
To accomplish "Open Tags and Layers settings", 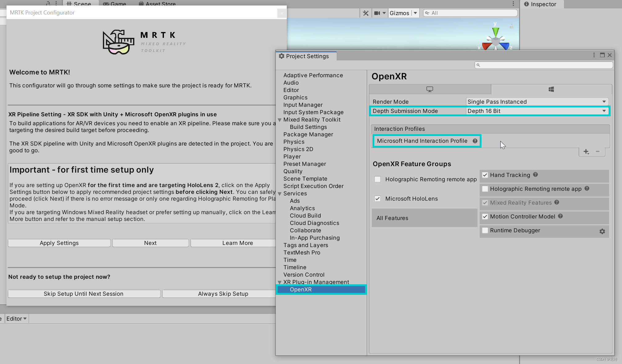I will point(306,245).
